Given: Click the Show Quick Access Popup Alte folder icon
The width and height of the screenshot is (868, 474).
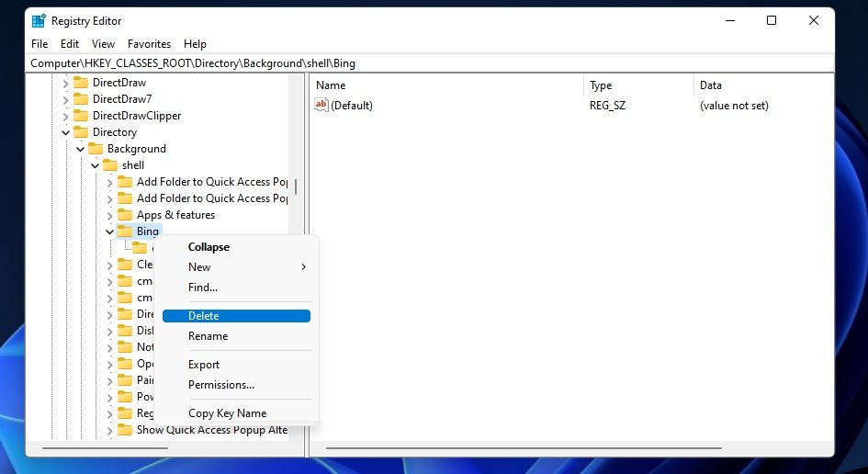Looking at the screenshot, I should [125, 430].
